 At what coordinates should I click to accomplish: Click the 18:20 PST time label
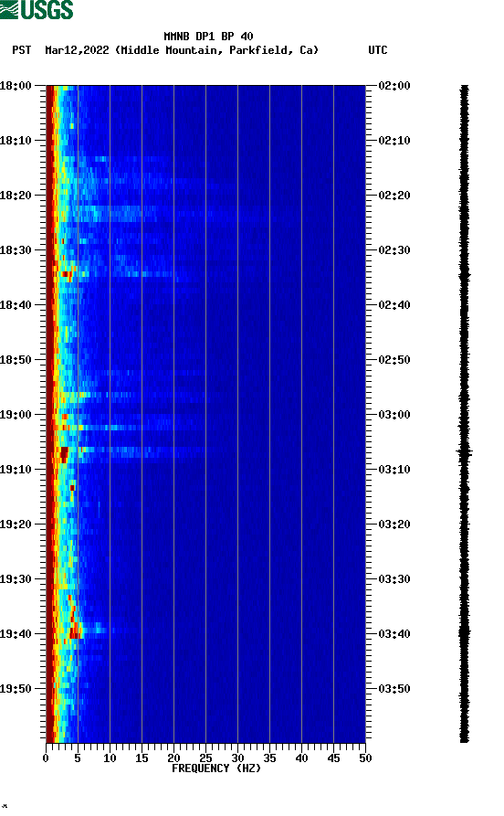(16, 196)
